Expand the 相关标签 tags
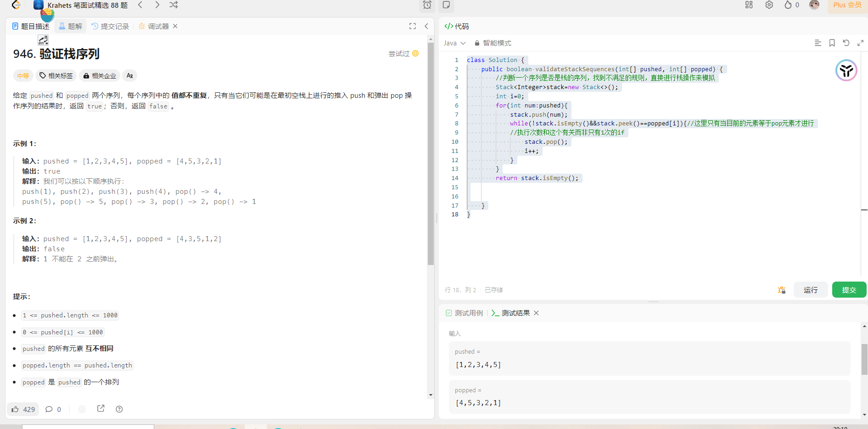 click(56, 76)
